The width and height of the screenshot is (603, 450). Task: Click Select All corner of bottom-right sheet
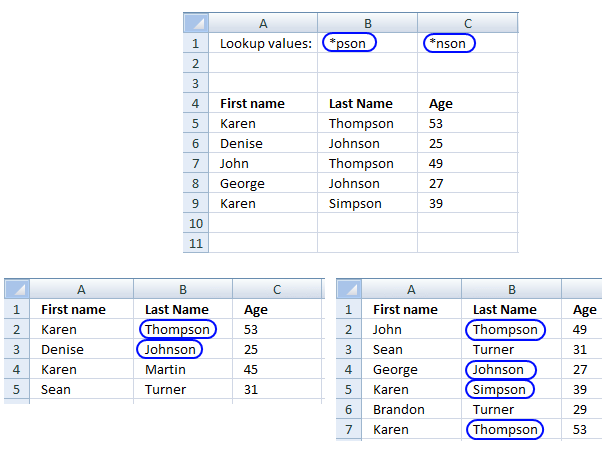coord(349,289)
